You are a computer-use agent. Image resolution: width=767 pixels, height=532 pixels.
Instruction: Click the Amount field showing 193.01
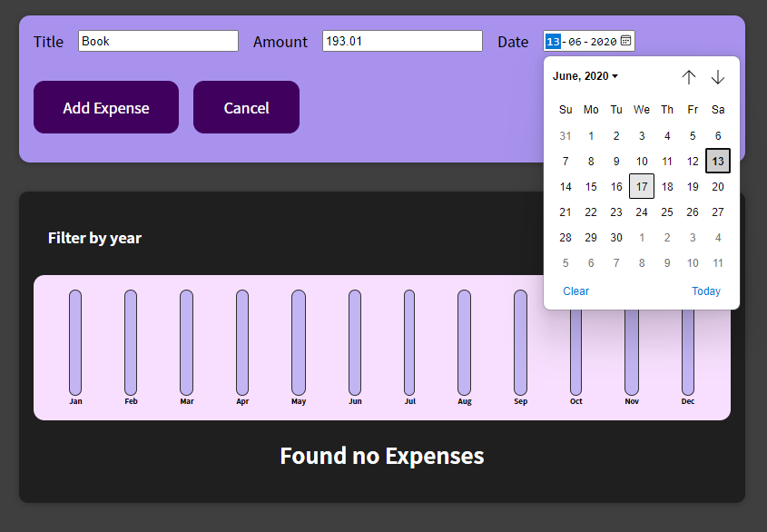tap(402, 41)
